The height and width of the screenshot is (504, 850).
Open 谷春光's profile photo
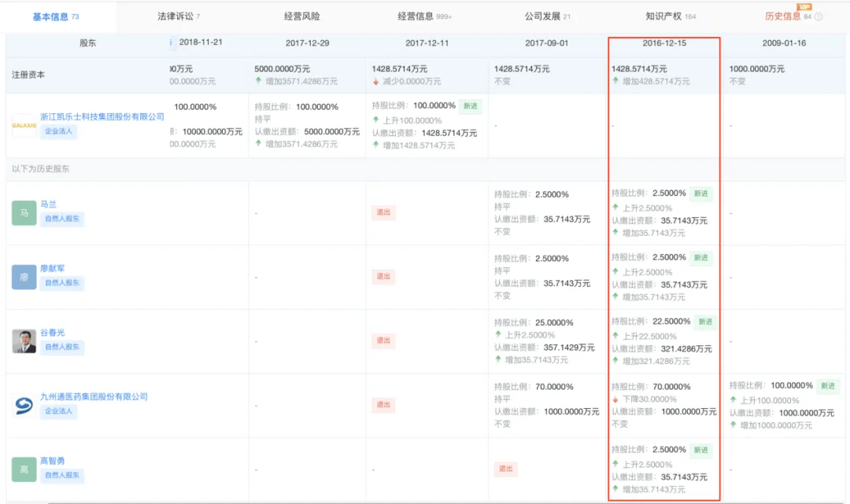coord(24,341)
